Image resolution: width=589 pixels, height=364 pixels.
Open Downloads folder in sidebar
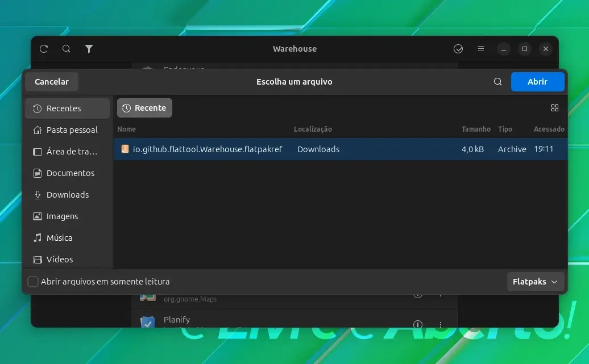point(68,195)
